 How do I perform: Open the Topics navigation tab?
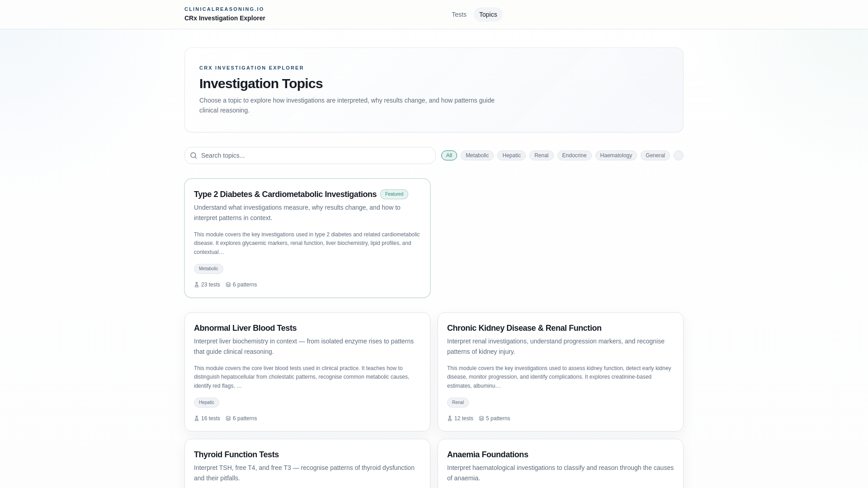click(488, 14)
